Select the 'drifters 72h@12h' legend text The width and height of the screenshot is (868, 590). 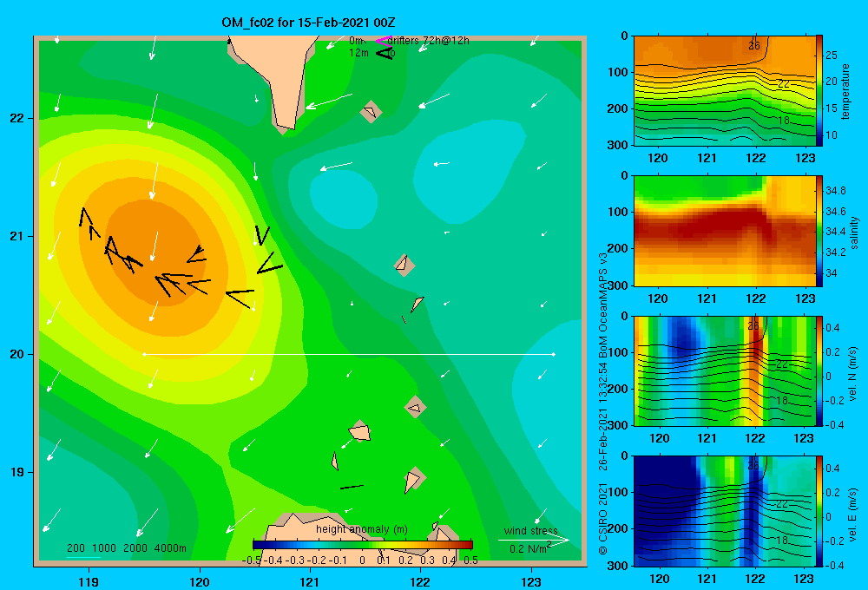(428, 41)
